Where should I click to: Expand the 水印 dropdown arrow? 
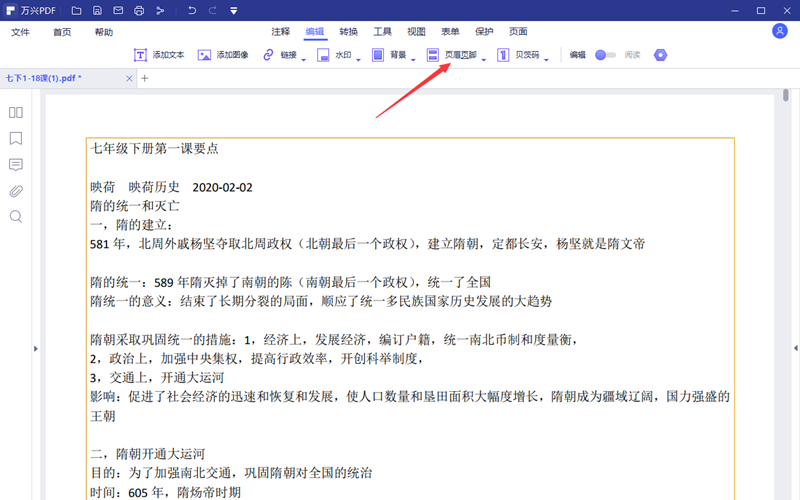(359, 57)
